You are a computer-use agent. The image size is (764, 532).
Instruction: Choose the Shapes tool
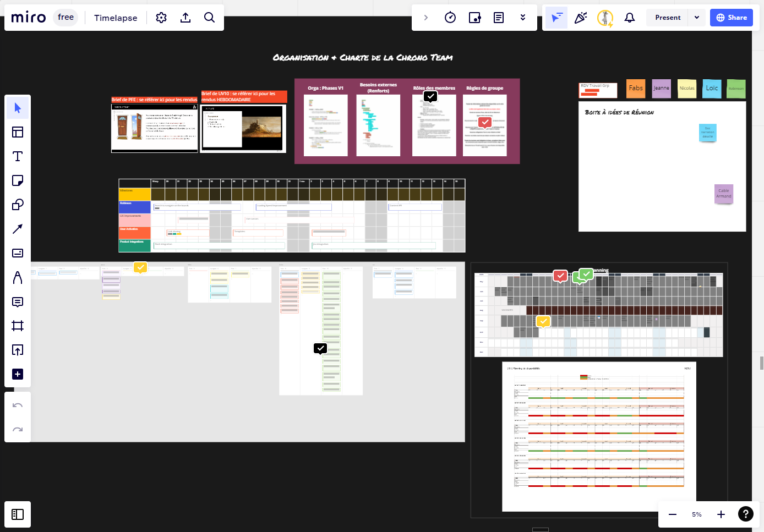18,205
